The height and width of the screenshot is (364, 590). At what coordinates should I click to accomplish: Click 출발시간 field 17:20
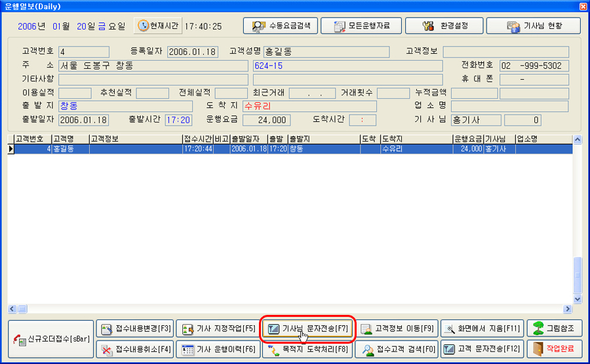[178, 120]
